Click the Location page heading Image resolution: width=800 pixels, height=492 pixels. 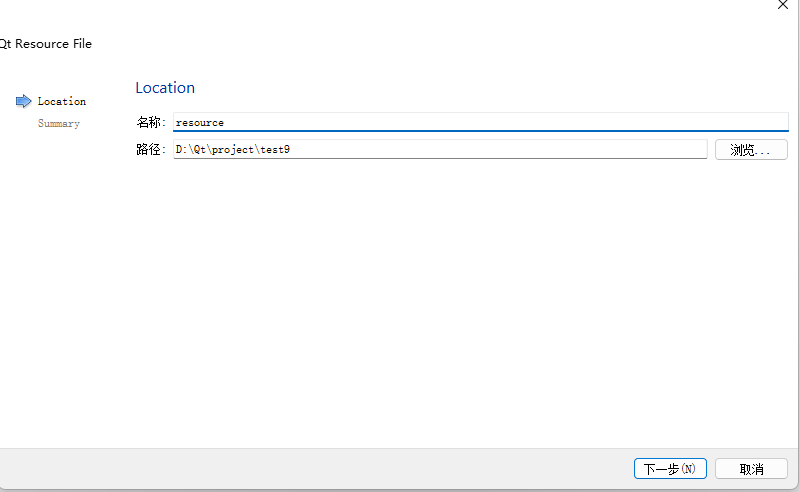click(165, 88)
